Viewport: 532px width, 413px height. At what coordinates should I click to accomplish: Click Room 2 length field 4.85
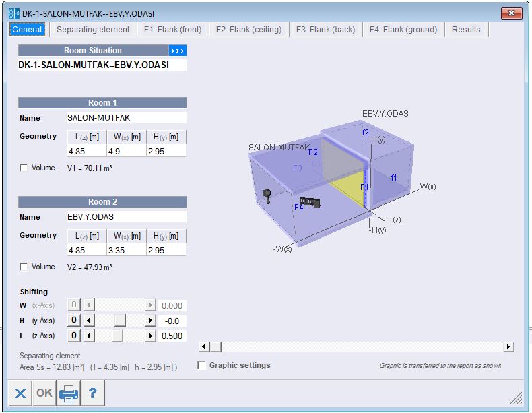tap(87, 250)
